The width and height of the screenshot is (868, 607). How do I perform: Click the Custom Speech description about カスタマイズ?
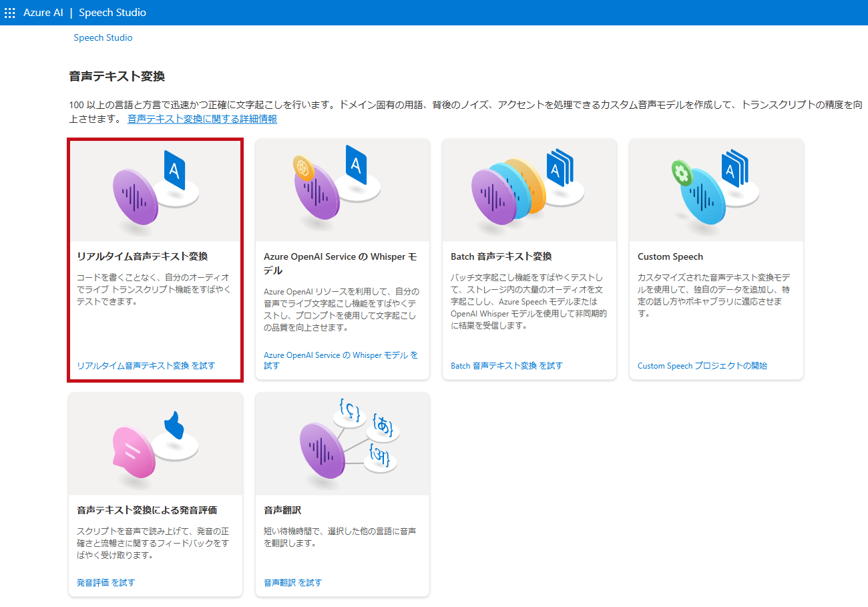pyautogui.click(x=714, y=295)
